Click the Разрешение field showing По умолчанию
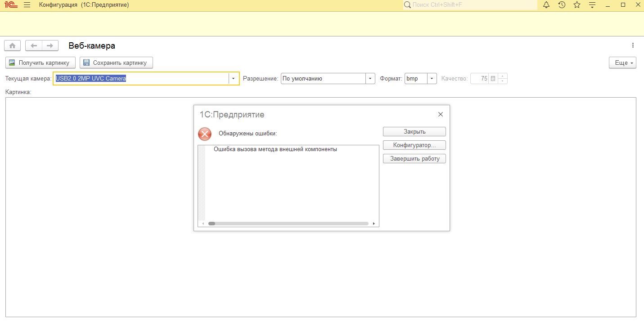 pyautogui.click(x=323, y=79)
